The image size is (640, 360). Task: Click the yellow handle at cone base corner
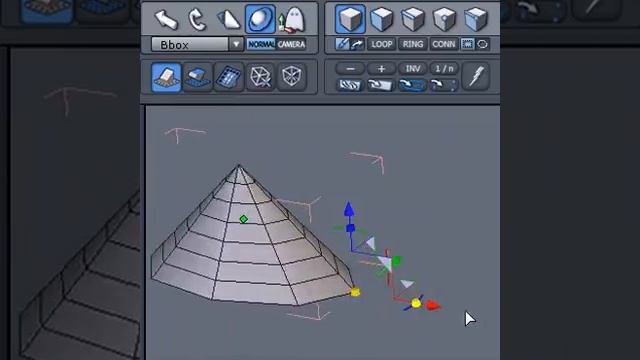[x=356, y=292]
